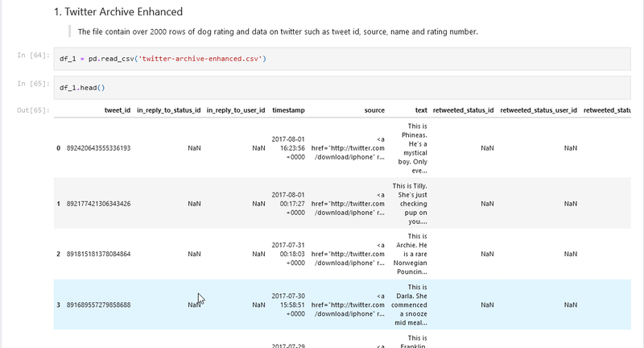
Task: Click the read_csv code cell In [64]
Action: 322,59
